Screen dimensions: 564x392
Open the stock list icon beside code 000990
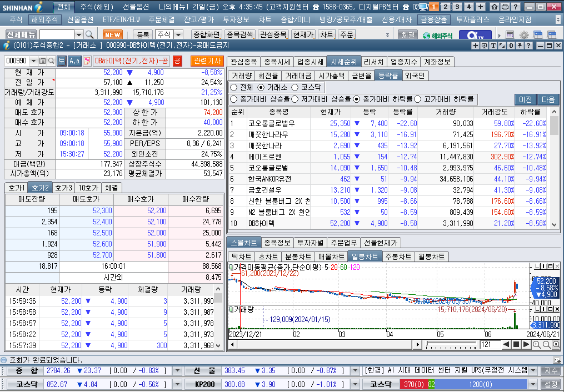pyautogui.click(x=42, y=61)
